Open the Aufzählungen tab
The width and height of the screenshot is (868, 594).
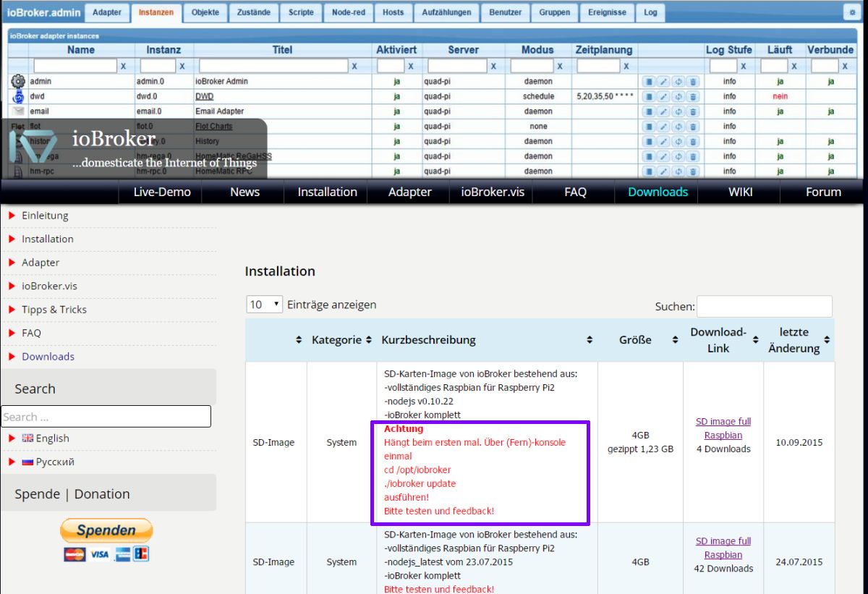(x=447, y=12)
